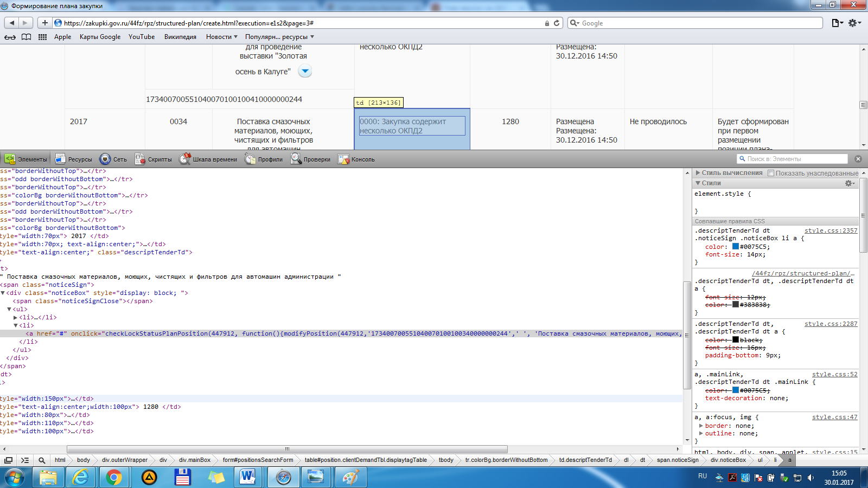The width and height of the screenshot is (868, 488).
Task: Expand the Стиль вычисления section
Action: point(698,173)
